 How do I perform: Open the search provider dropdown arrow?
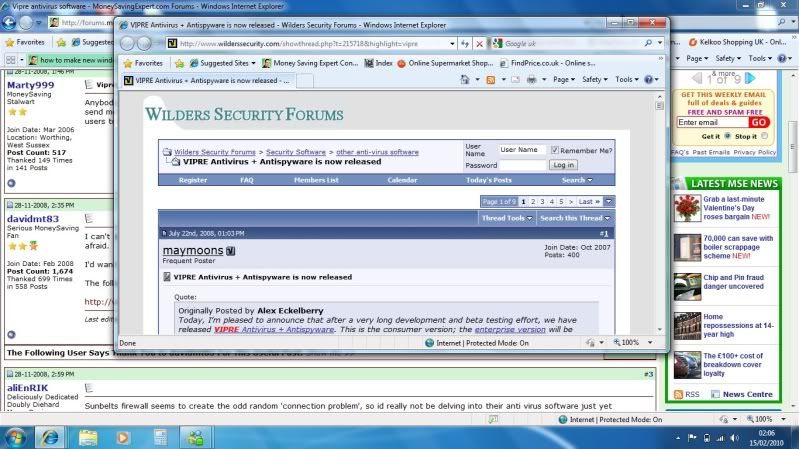click(x=660, y=43)
